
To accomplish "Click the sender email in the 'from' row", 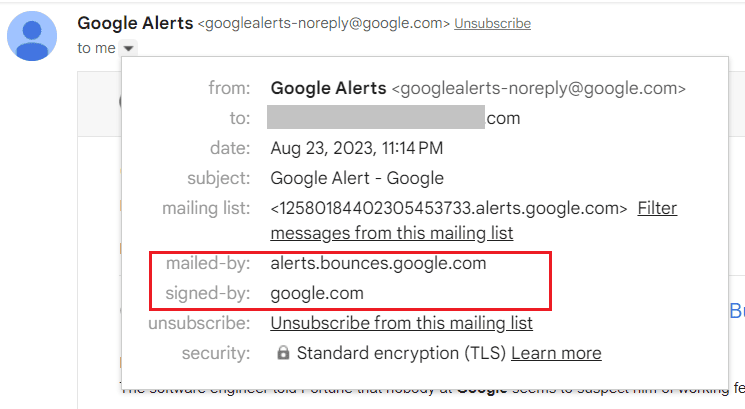I will point(538,88).
